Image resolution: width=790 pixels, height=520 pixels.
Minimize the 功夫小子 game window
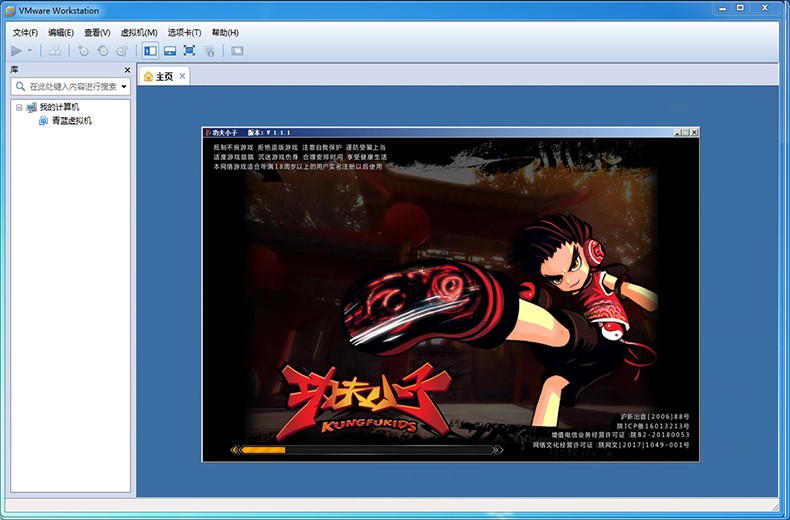click(x=677, y=133)
